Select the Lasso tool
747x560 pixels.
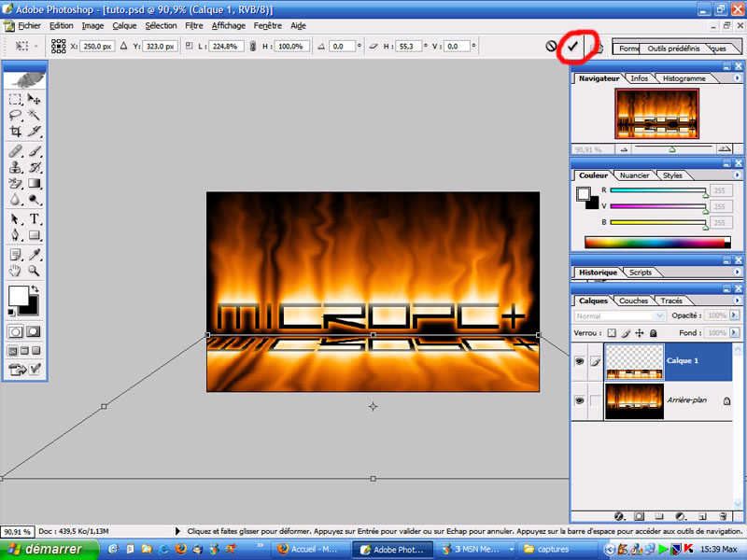(15, 115)
